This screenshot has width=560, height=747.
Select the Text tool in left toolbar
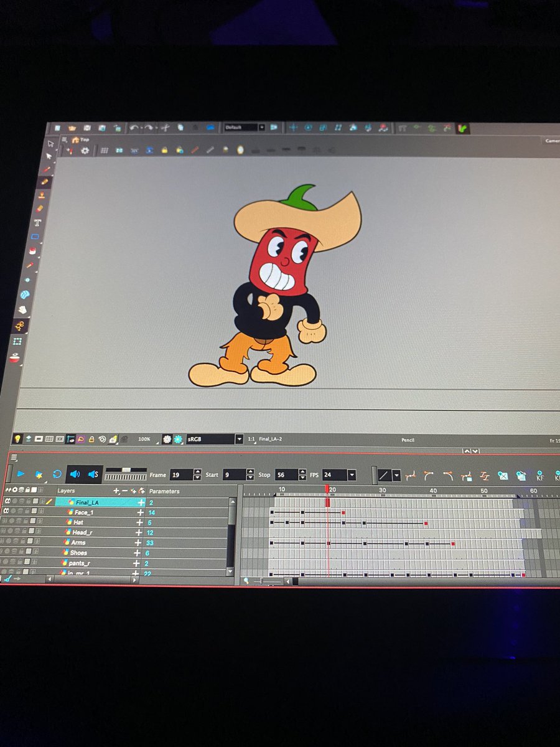[x=37, y=223]
